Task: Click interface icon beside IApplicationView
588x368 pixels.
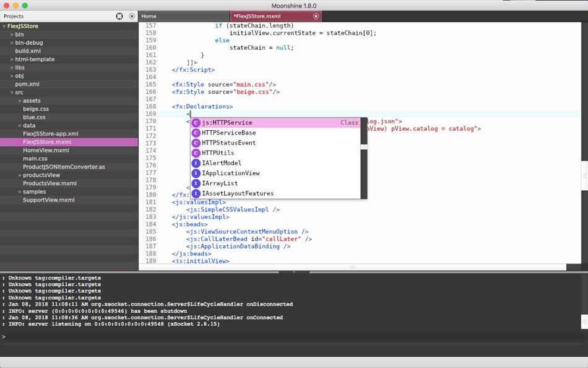Action: pos(196,173)
